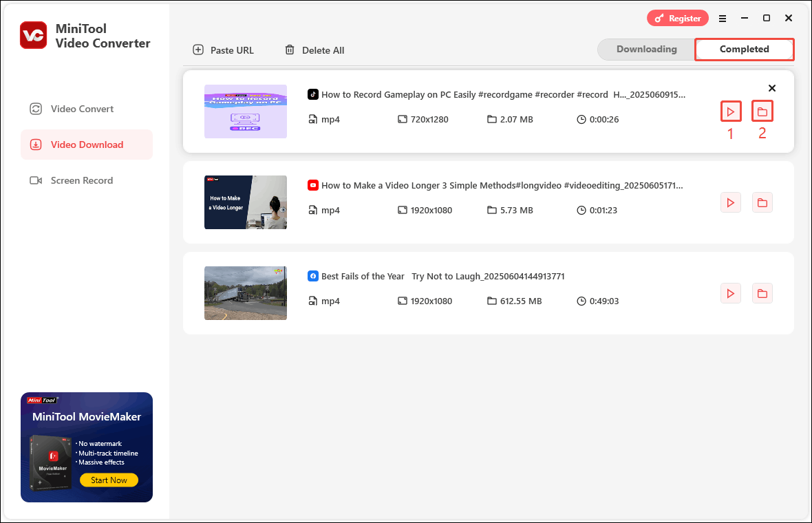Click the Delete All trash icon
Screen dimensions: 812x523
pyautogui.click(x=290, y=50)
